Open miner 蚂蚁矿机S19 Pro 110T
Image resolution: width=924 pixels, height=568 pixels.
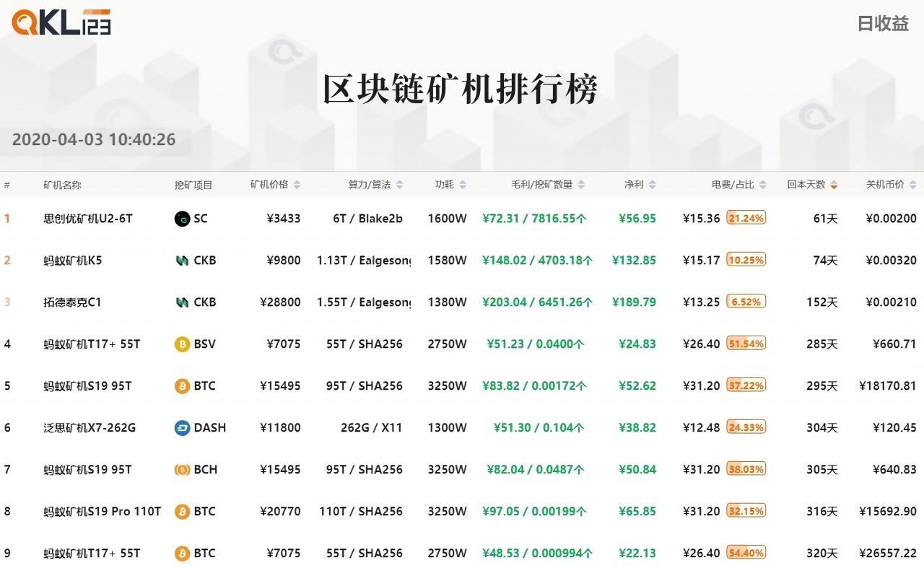tap(102, 512)
